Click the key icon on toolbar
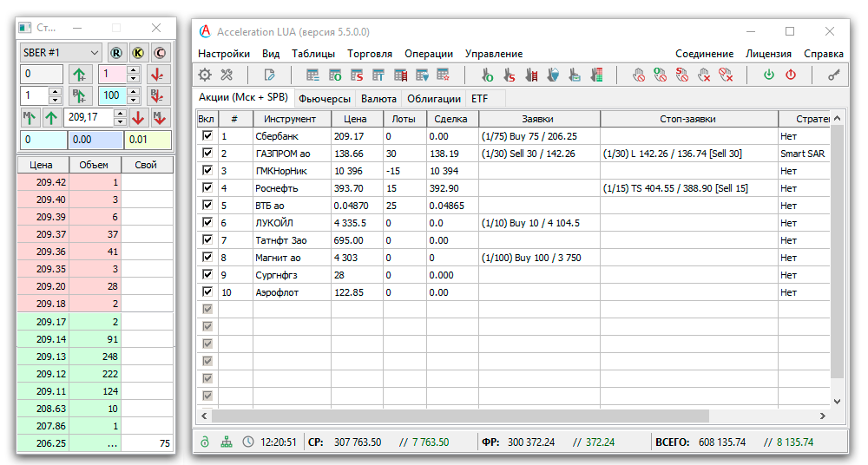The height and width of the screenshot is (465, 868). pos(833,75)
